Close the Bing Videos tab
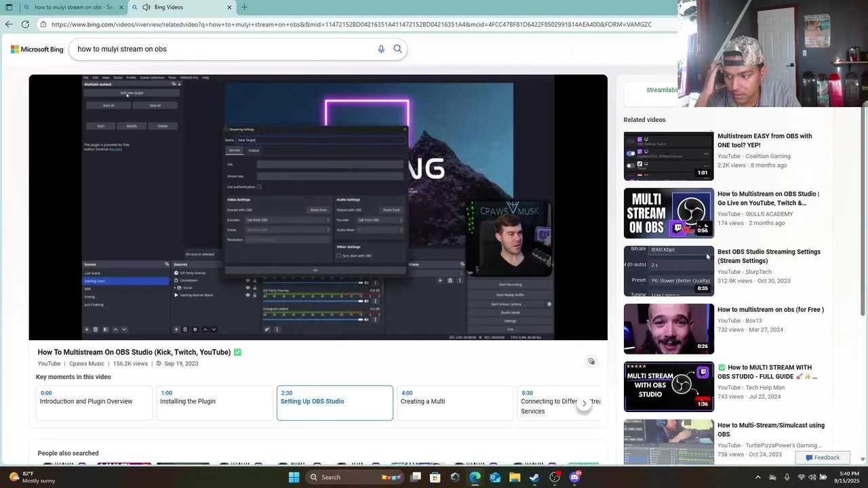868x488 pixels. point(229,7)
